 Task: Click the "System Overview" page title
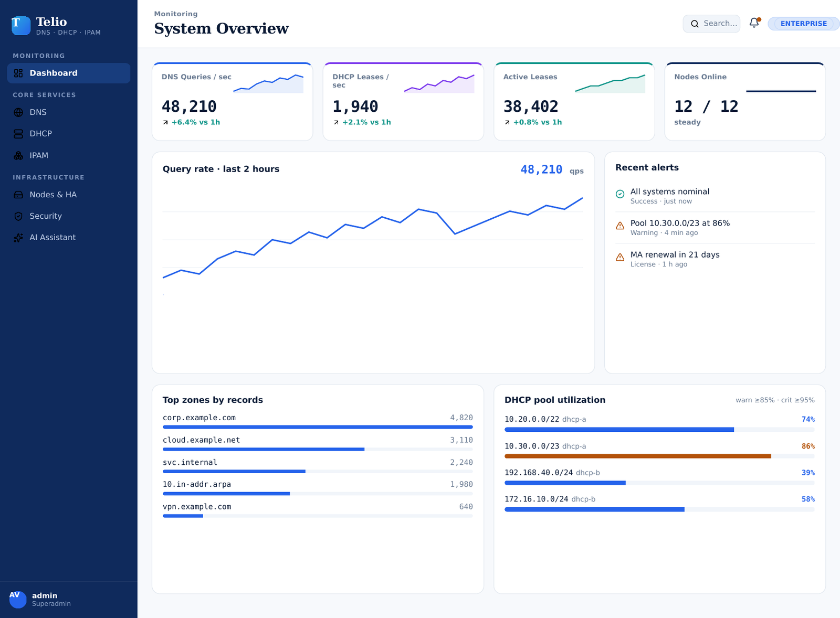click(222, 28)
